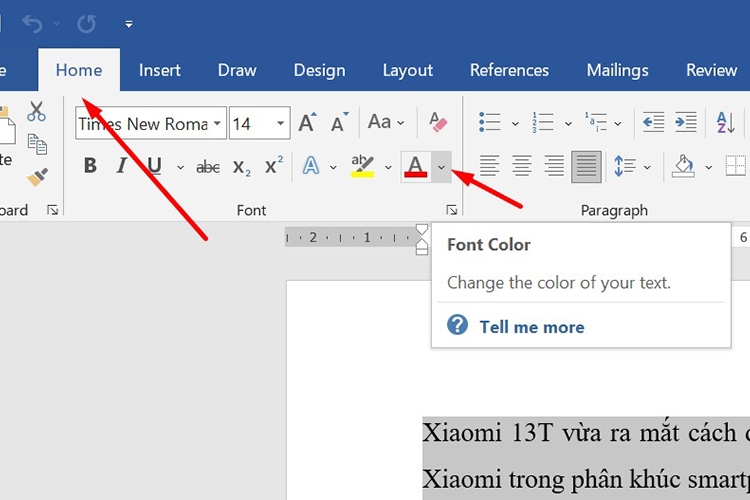750x500 pixels.
Task: Click the Undo arrow in quick access toolbar
Action: (x=33, y=23)
